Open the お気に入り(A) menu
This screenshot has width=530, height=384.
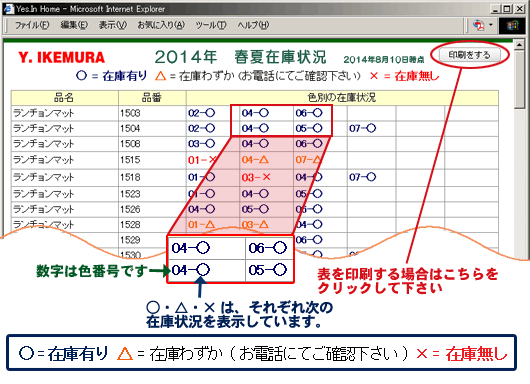click(161, 25)
